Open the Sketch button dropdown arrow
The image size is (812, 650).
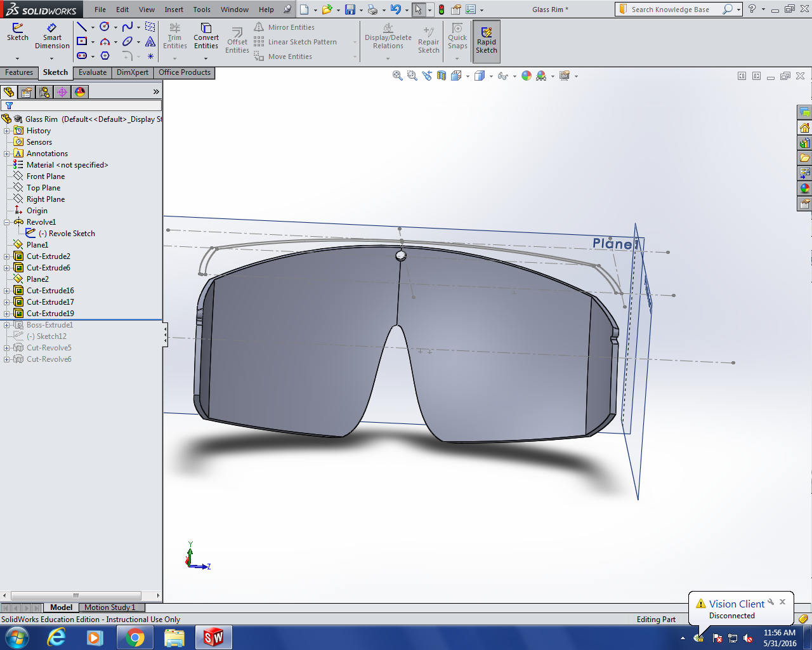(x=18, y=58)
